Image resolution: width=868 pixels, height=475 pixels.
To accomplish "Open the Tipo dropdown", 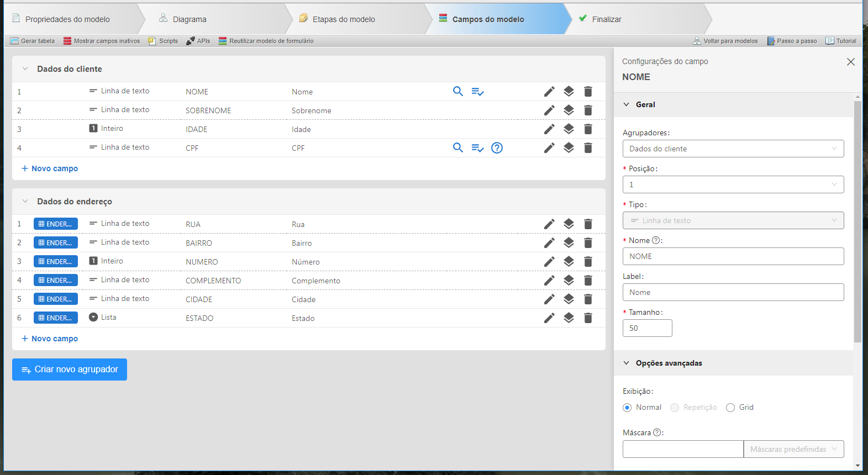I will click(x=733, y=220).
